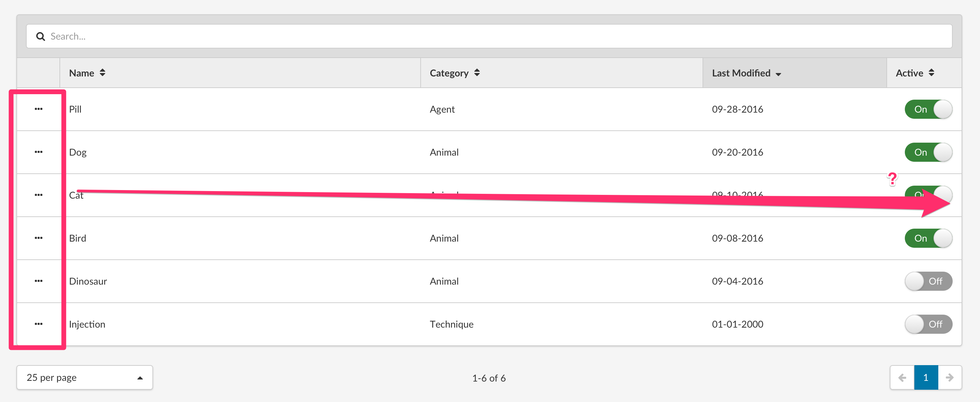Image resolution: width=980 pixels, height=402 pixels.
Task: Open the ellipsis menu for Pill row
Action: tap(38, 109)
